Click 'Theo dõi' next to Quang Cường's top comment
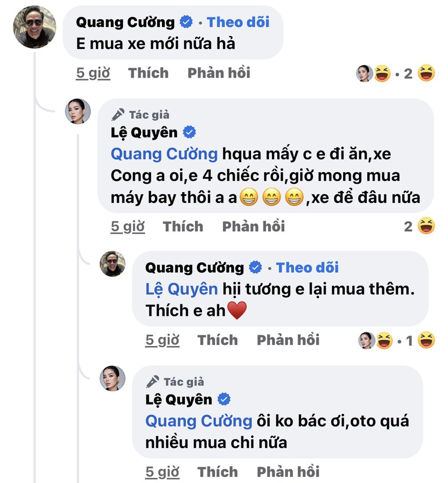 pos(239,22)
